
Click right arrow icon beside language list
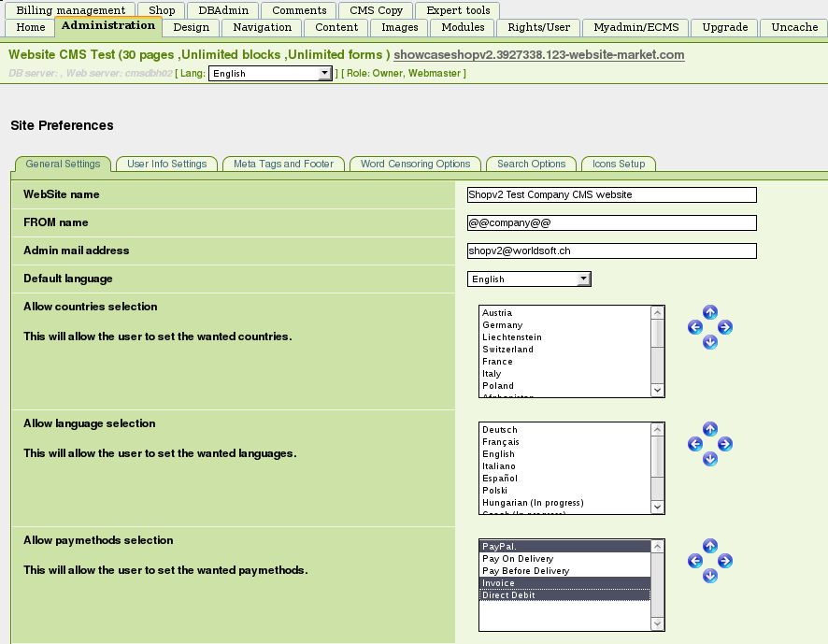[x=725, y=444]
